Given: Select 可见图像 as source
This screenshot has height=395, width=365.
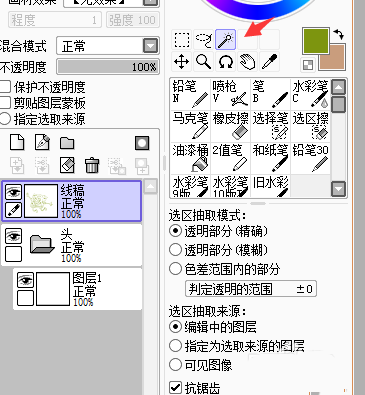Looking at the screenshot, I should pyautogui.click(x=175, y=365).
